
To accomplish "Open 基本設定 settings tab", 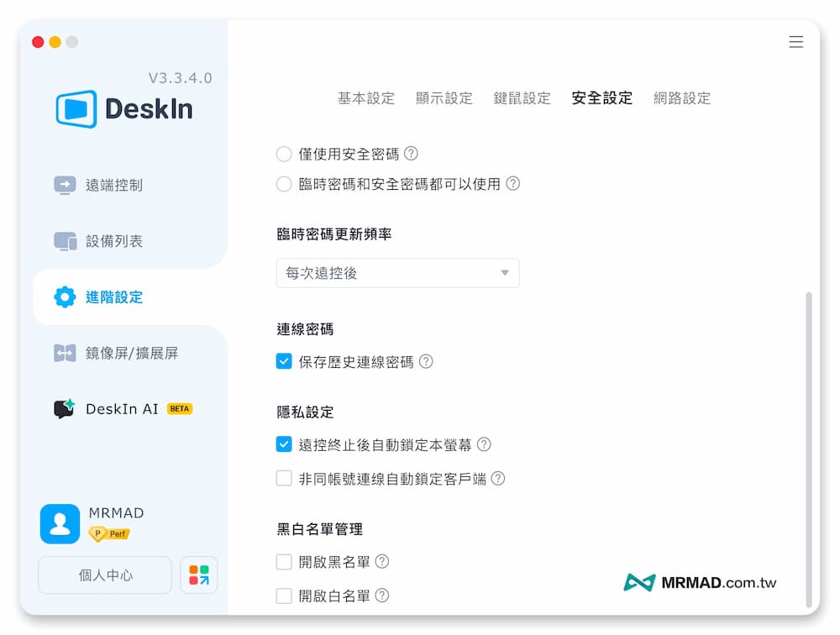I will [366, 97].
